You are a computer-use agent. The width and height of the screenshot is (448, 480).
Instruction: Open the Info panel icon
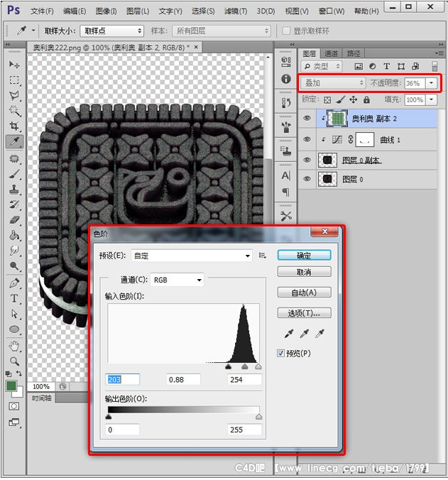click(x=286, y=79)
